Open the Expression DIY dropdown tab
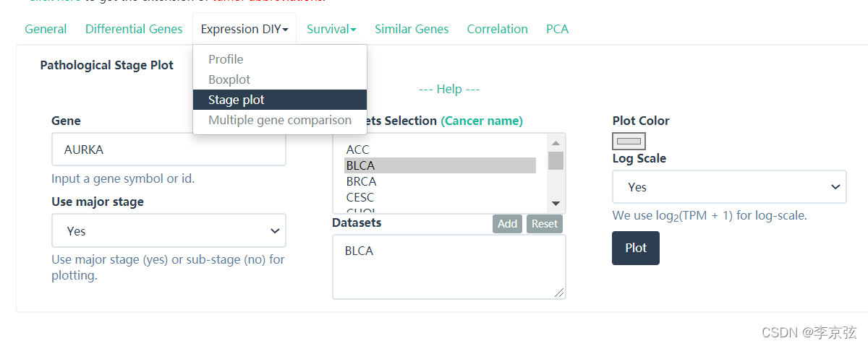The image size is (868, 346). 244,30
